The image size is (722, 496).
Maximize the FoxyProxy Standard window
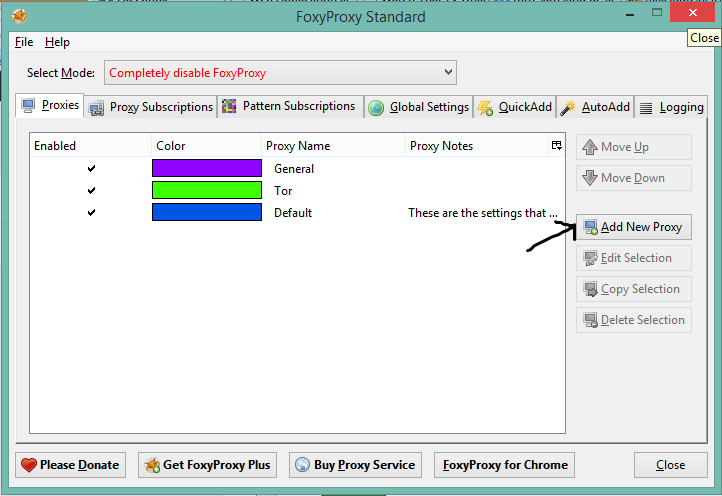[657, 13]
